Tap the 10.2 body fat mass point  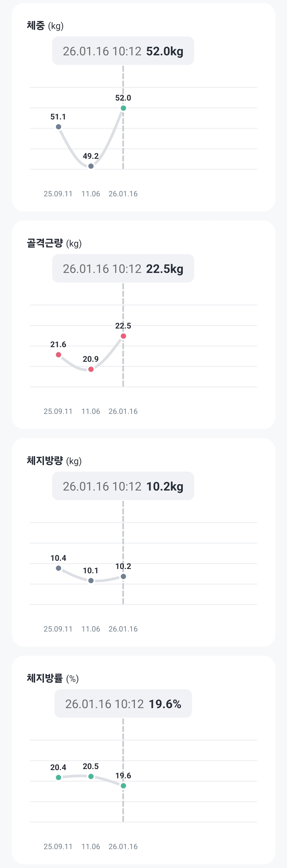pos(123,576)
